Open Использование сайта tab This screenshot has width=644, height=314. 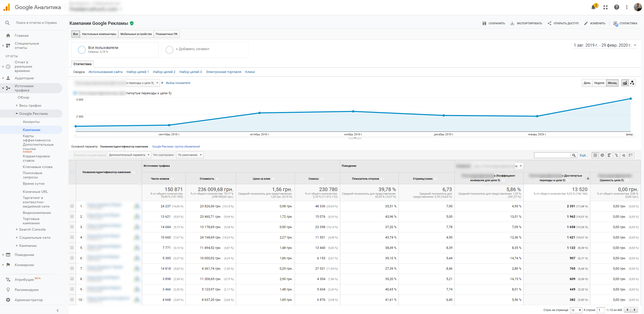click(105, 72)
